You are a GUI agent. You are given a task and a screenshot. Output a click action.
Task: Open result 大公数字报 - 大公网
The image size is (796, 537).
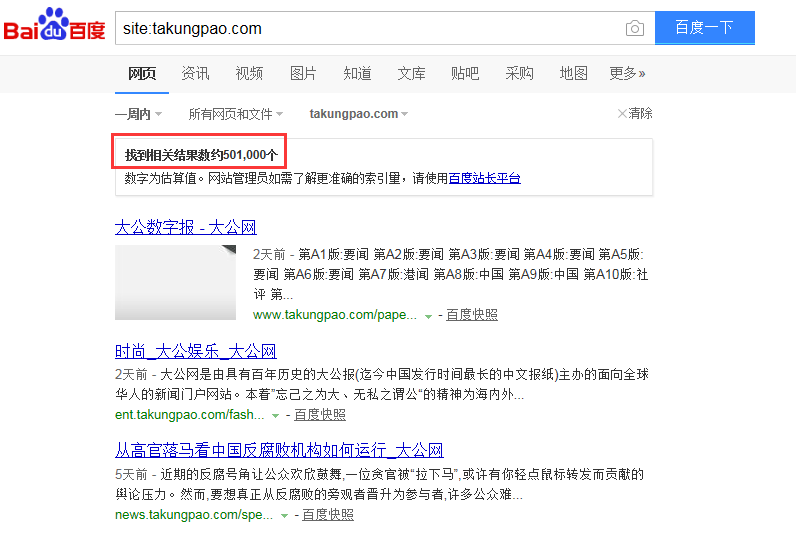pos(186,227)
